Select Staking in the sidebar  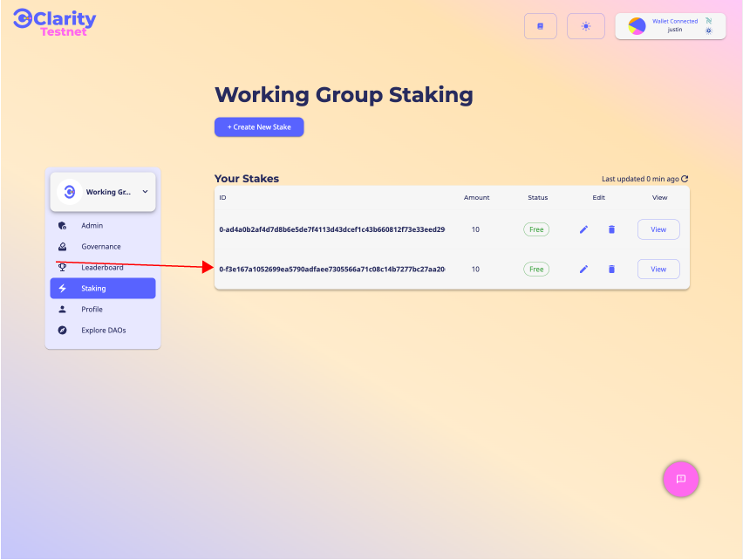coord(103,289)
